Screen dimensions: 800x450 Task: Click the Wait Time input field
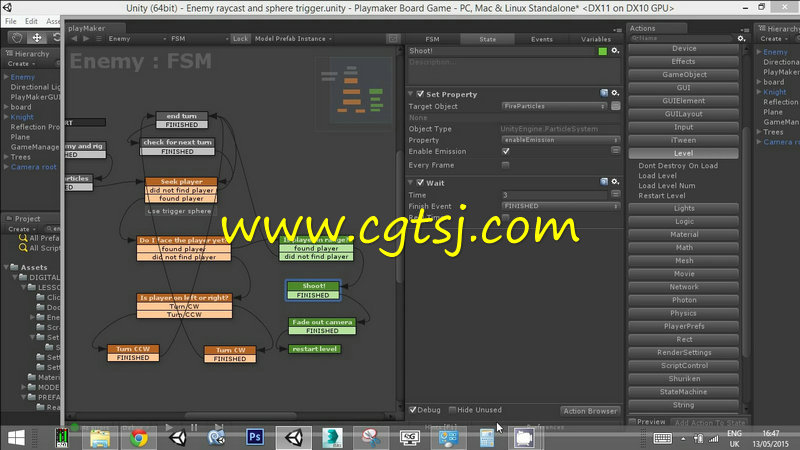pyautogui.click(x=555, y=195)
